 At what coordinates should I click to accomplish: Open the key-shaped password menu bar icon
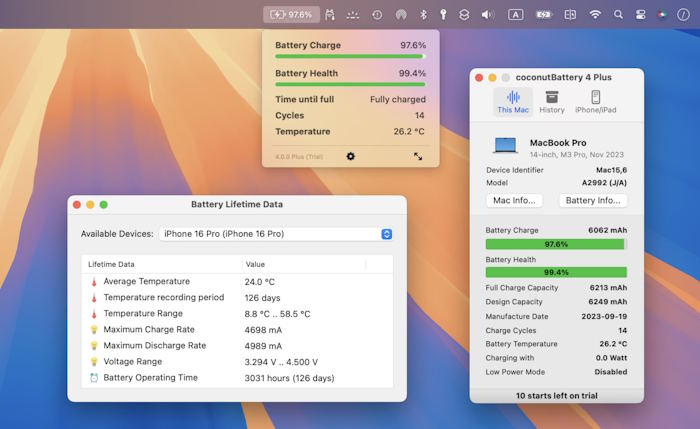pos(443,15)
